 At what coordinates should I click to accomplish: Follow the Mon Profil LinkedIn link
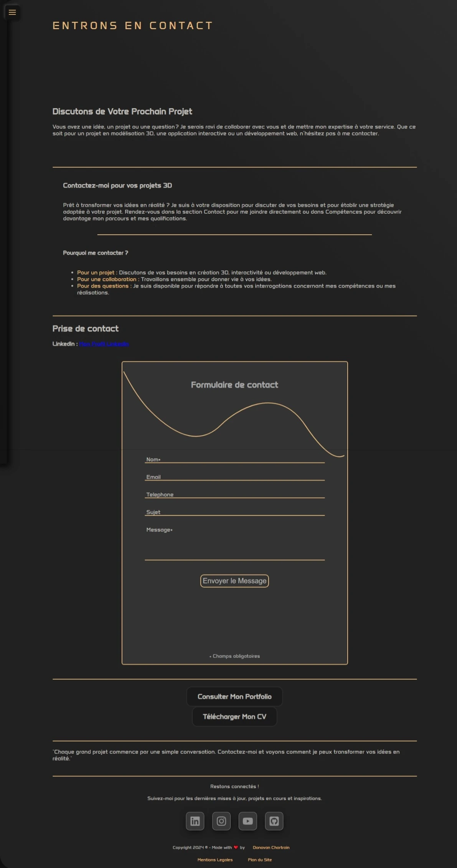point(104,344)
